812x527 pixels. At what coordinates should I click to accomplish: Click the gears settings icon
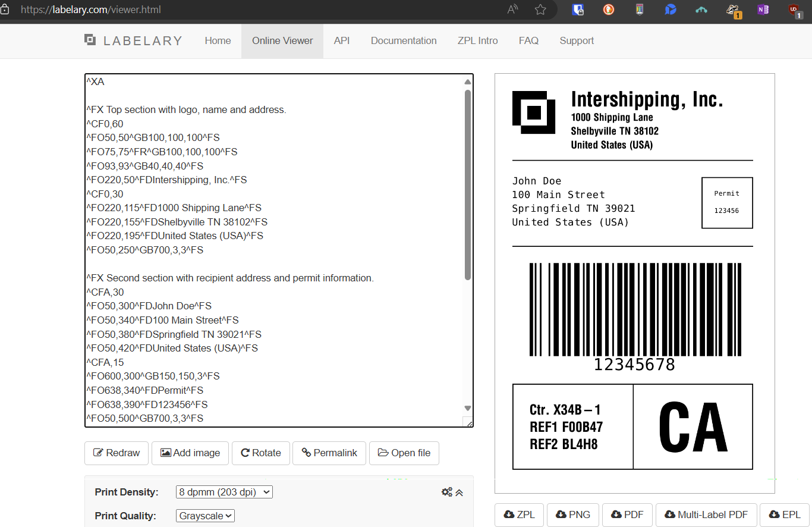pos(447,492)
